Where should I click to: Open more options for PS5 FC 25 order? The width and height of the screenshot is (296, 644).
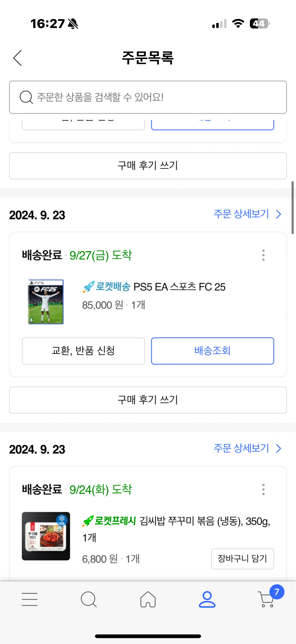click(263, 255)
